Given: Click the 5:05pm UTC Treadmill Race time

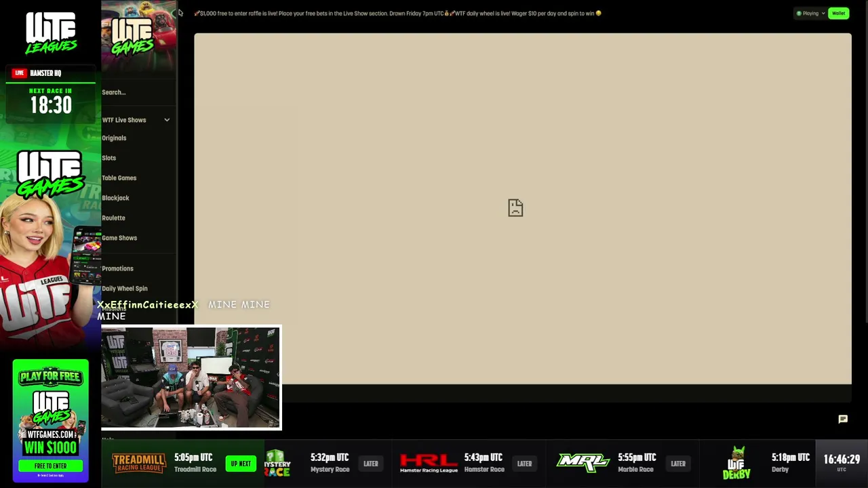Looking at the screenshot, I should pyautogui.click(x=193, y=457).
